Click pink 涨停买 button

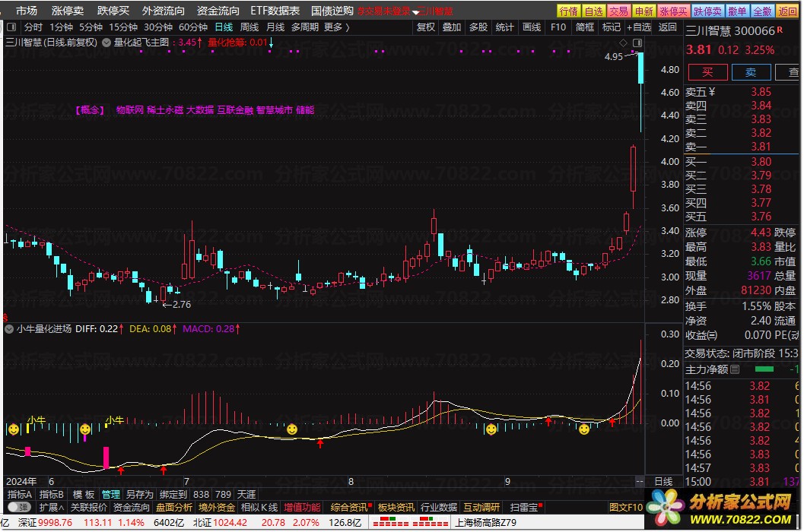pyautogui.click(x=673, y=11)
